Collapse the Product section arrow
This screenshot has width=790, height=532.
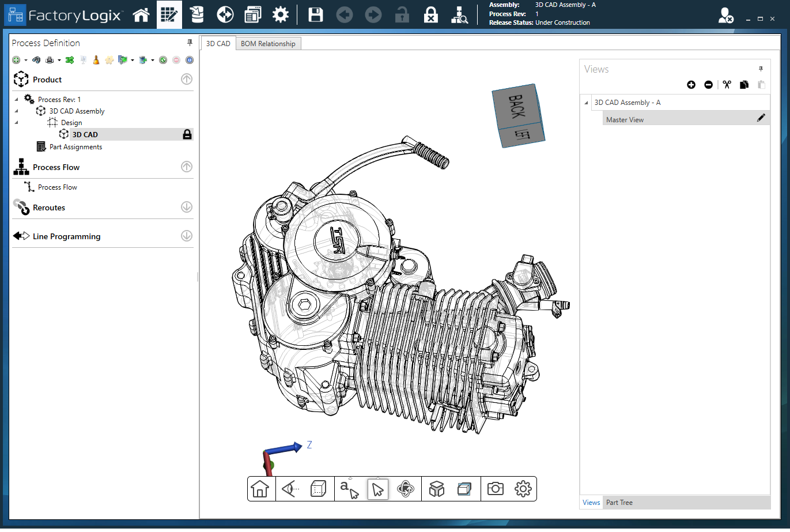tap(187, 80)
